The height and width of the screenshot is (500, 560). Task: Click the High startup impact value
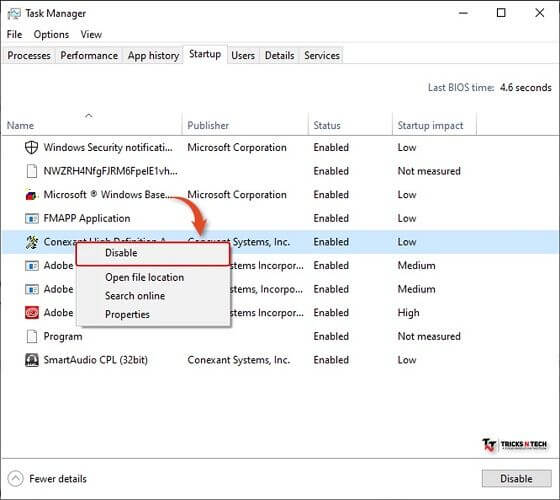click(409, 313)
